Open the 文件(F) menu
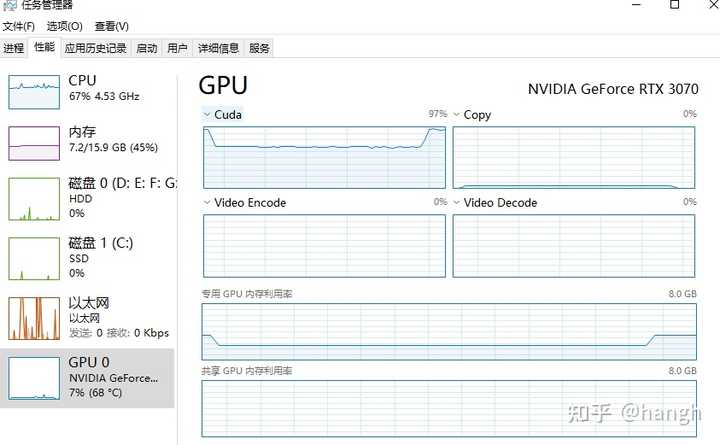Screen dimensions: 720x445 pyautogui.click(x=19, y=26)
